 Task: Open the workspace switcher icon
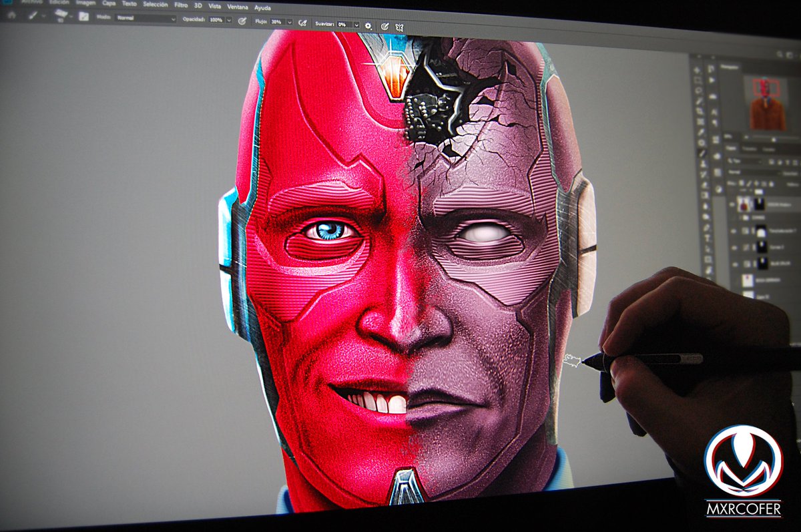pyautogui.click(x=788, y=55)
